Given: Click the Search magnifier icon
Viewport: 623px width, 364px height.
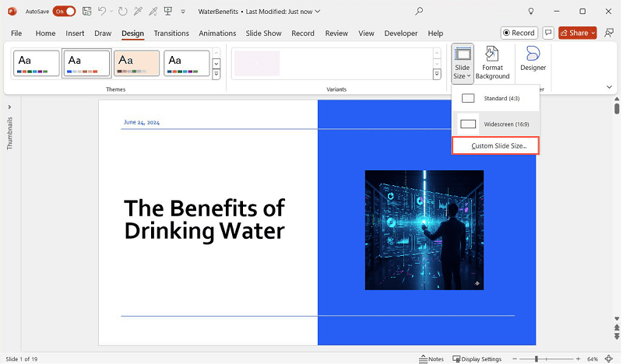Looking at the screenshot, I should coord(419,12).
